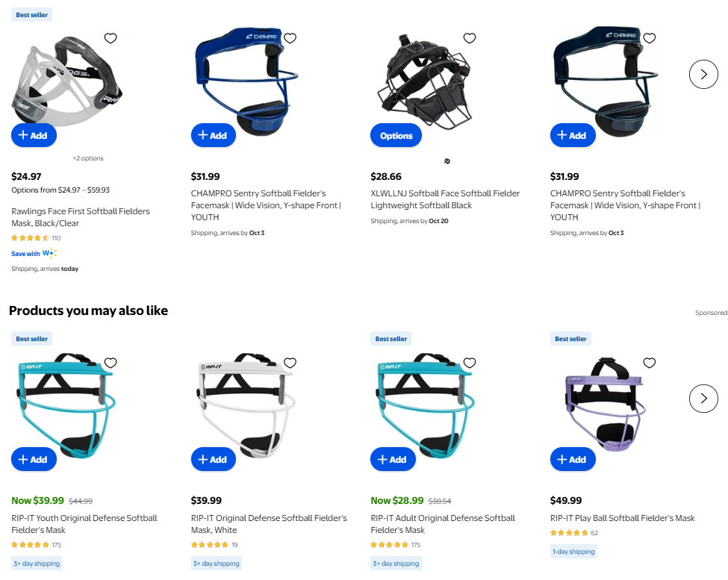The height and width of the screenshot is (580, 728).
Task: Toggle heart on blue CHAMPRO Sentry facemask
Action: (290, 38)
